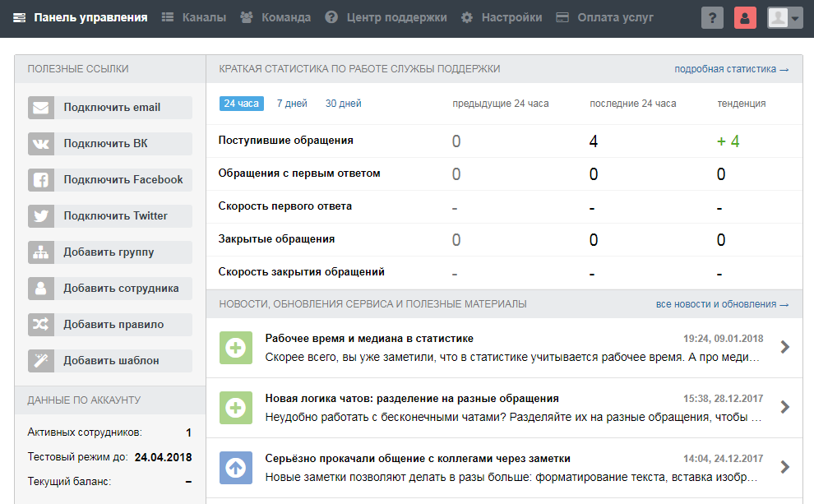
Task: Select the VK icon to connect ВКонтакте
Action: click(x=39, y=143)
